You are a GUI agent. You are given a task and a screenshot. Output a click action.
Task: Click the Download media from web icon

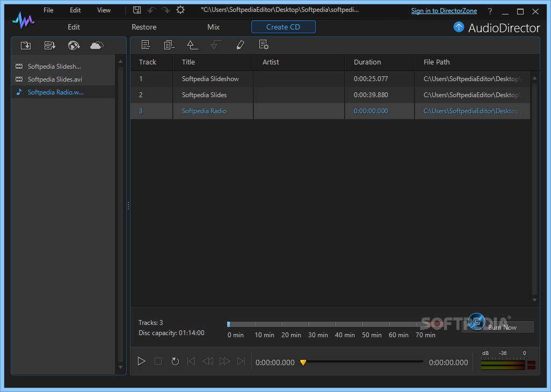(x=74, y=45)
